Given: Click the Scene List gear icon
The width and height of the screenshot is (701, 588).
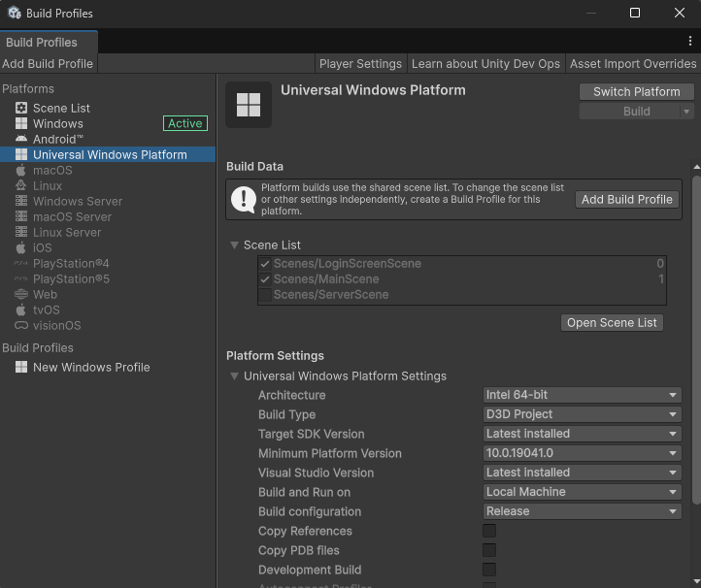Looking at the screenshot, I should [x=21, y=108].
